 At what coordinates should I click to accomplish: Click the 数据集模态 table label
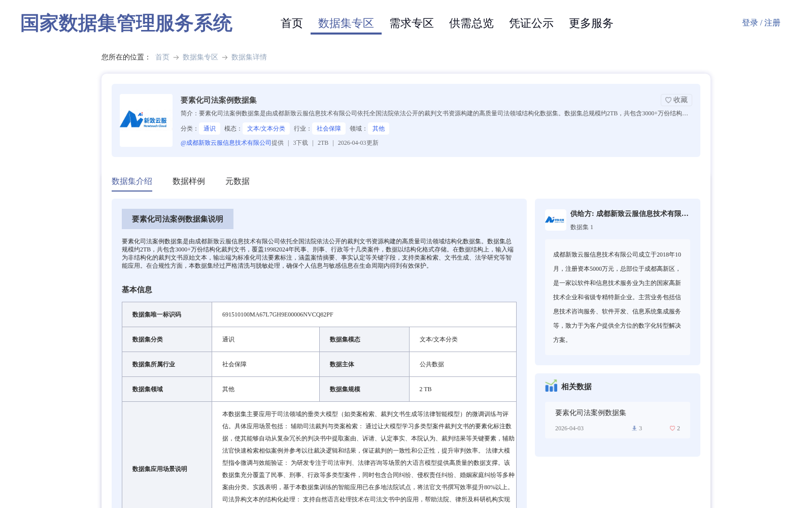tap(345, 339)
